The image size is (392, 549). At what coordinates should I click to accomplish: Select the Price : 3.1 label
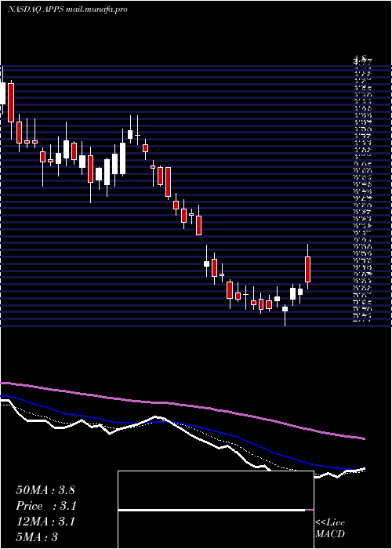(x=46, y=506)
